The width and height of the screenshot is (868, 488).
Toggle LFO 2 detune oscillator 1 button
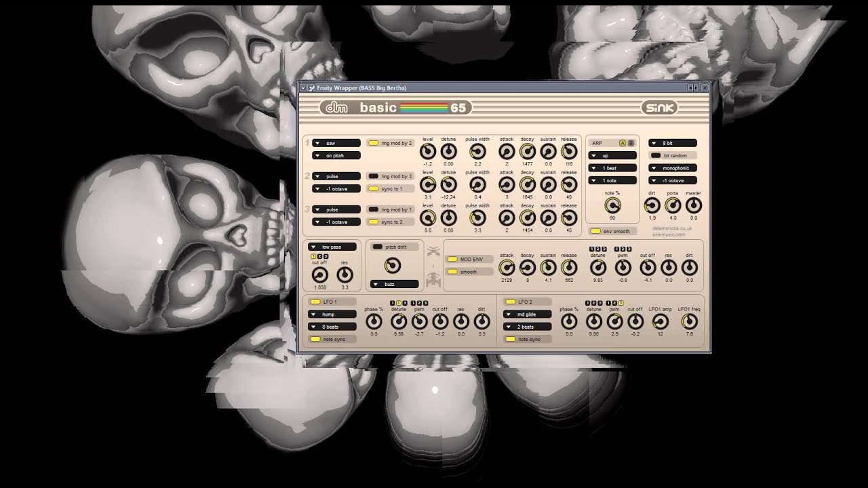coord(588,302)
